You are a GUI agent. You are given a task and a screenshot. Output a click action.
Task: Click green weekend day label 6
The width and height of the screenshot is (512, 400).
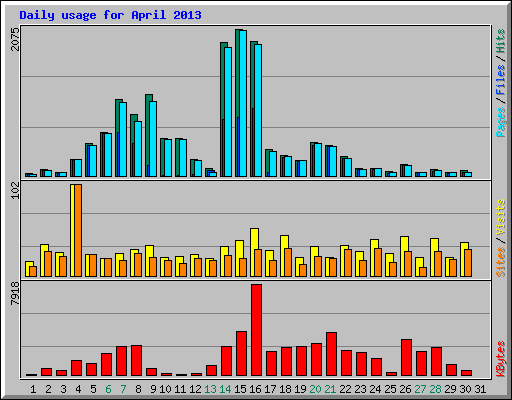(x=108, y=389)
